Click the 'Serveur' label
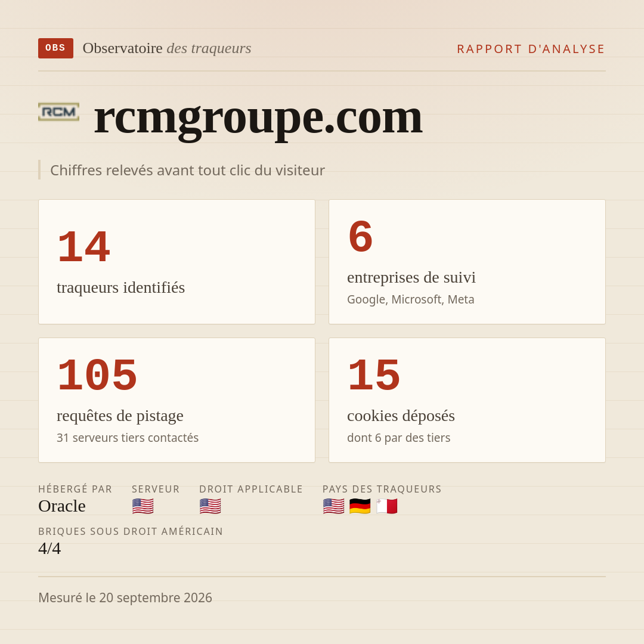The height and width of the screenshot is (644, 644). (x=156, y=489)
